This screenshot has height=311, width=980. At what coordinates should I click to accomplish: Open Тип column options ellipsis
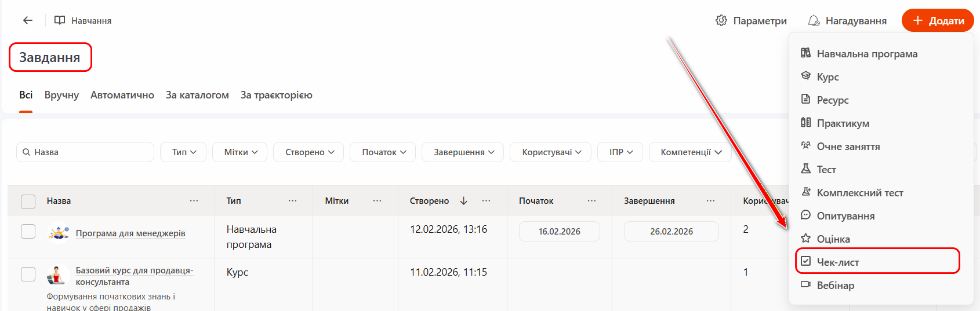292,201
